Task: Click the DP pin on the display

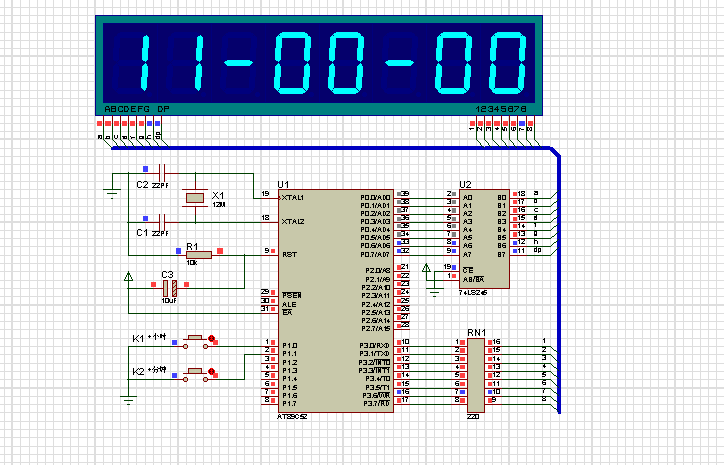Action: 157,130
